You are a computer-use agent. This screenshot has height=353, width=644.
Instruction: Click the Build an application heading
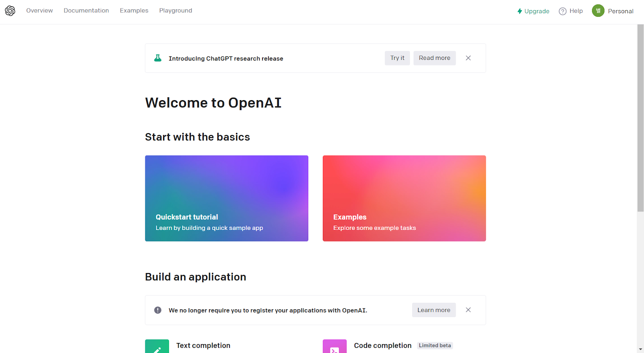(196, 277)
